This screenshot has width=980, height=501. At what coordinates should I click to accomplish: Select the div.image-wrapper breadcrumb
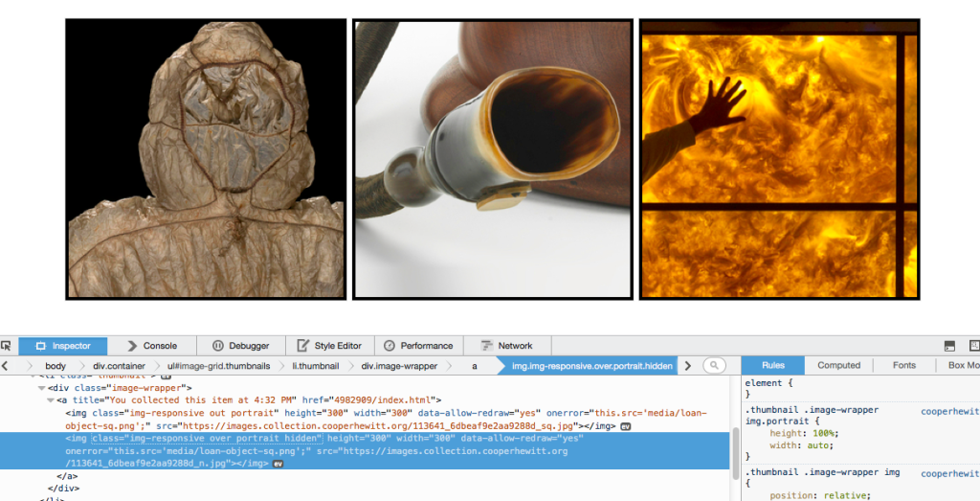399,366
